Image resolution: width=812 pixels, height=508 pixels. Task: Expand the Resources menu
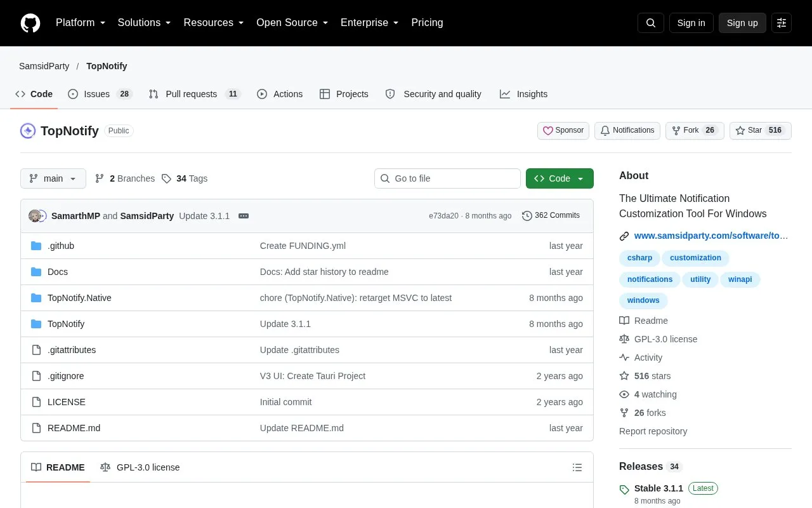[214, 23]
